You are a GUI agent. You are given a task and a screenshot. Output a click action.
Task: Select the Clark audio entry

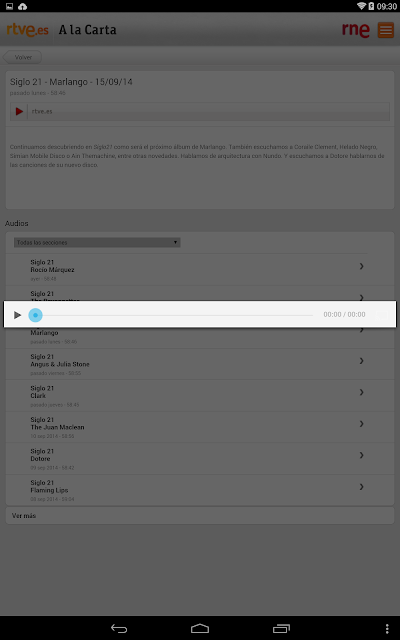click(x=186, y=396)
